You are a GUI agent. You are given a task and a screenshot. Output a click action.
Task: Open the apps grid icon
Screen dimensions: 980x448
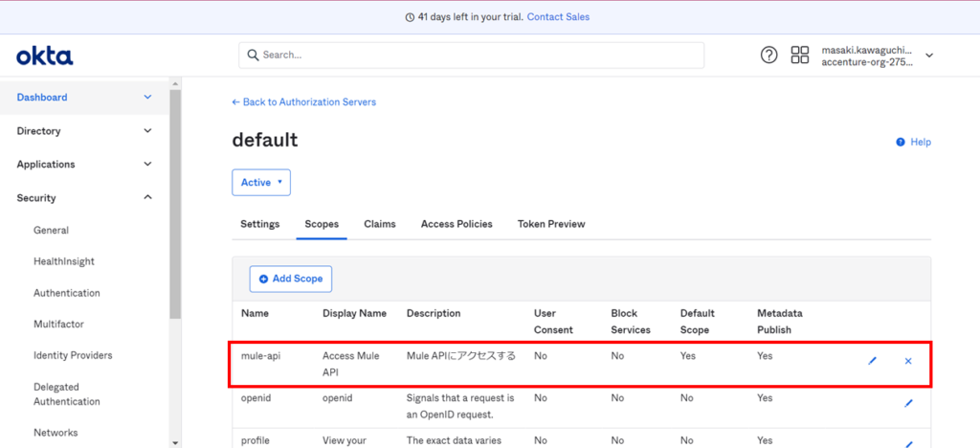pyautogui.click(x=799, y=56)
